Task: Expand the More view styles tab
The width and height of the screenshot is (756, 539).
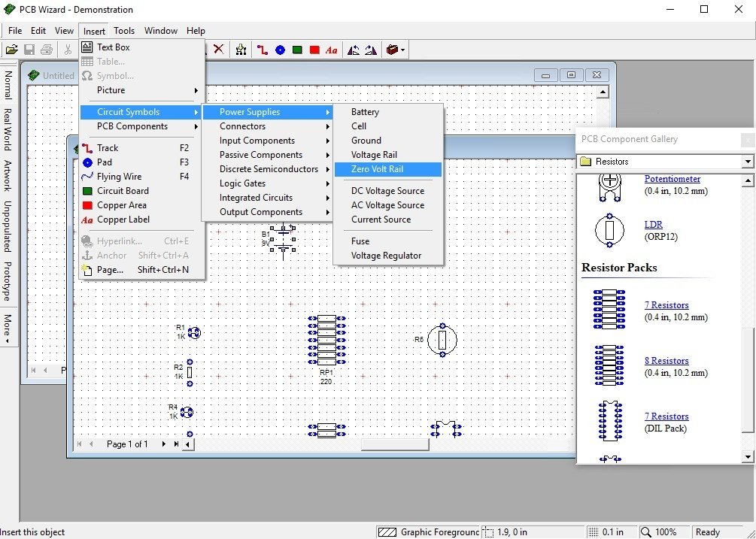Action: pyautogui.click(x=8, y=328)
